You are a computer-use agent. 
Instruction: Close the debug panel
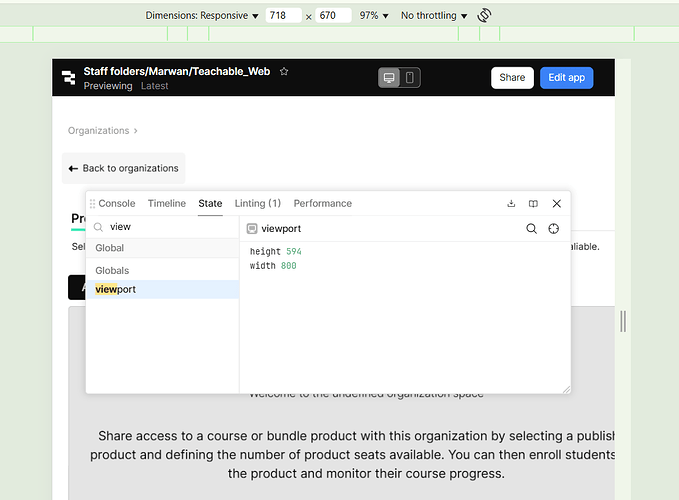click(557, 203)
